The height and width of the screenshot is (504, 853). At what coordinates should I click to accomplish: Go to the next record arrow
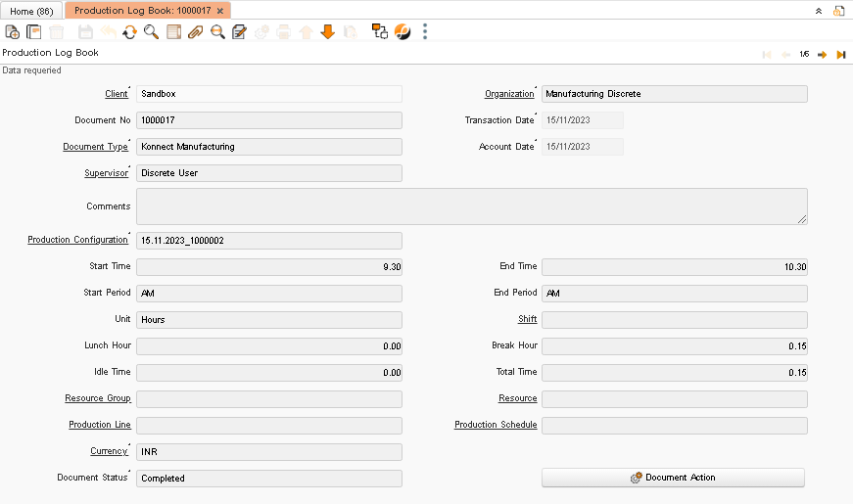pos(823,55)
